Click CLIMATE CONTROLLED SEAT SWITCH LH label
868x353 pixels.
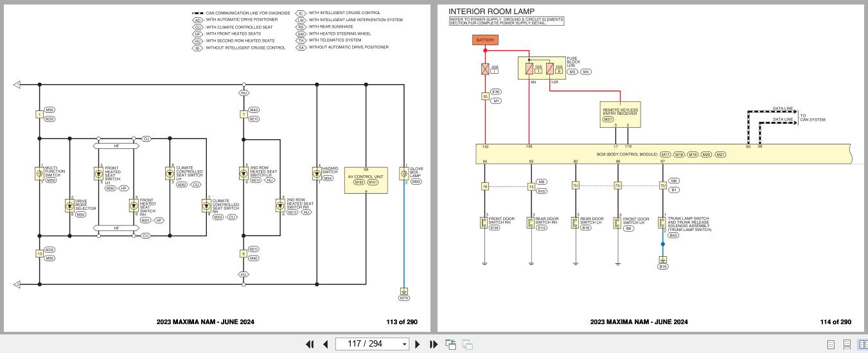[x=190, y=174]
